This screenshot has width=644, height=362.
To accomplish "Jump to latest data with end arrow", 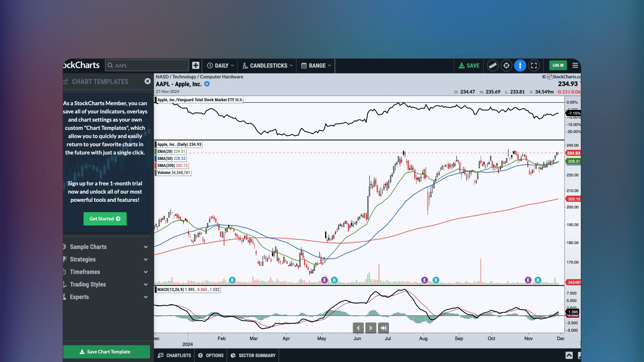I will pyautogui.click(x=383, y=328).
